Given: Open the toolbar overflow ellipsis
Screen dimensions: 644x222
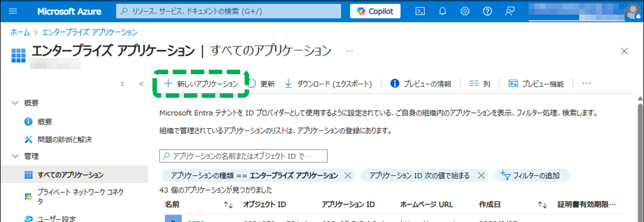Looking at the screenshot, I should pos(587,84).
